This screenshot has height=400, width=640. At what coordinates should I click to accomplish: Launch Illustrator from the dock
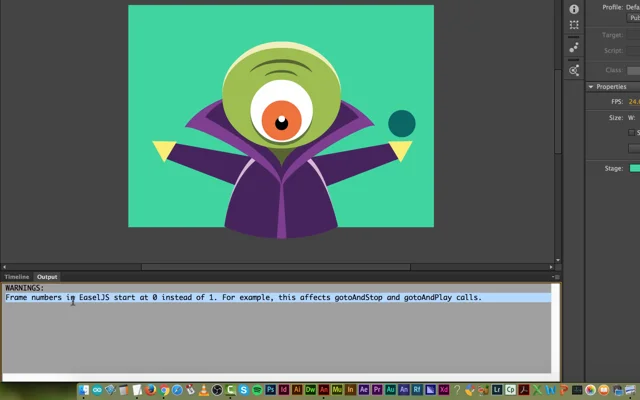pyautogui.click(x=297, y=390)
